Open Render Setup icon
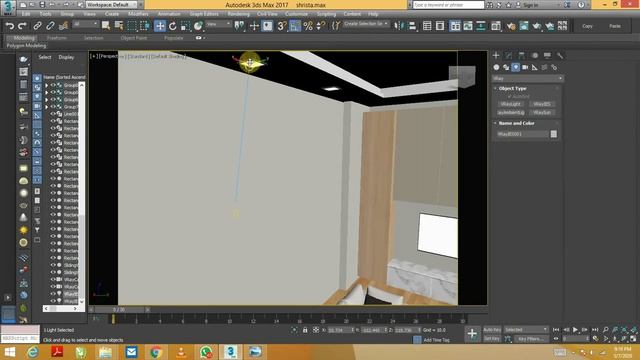This screenshot has width=640, height=360. (x=511, y=26)
